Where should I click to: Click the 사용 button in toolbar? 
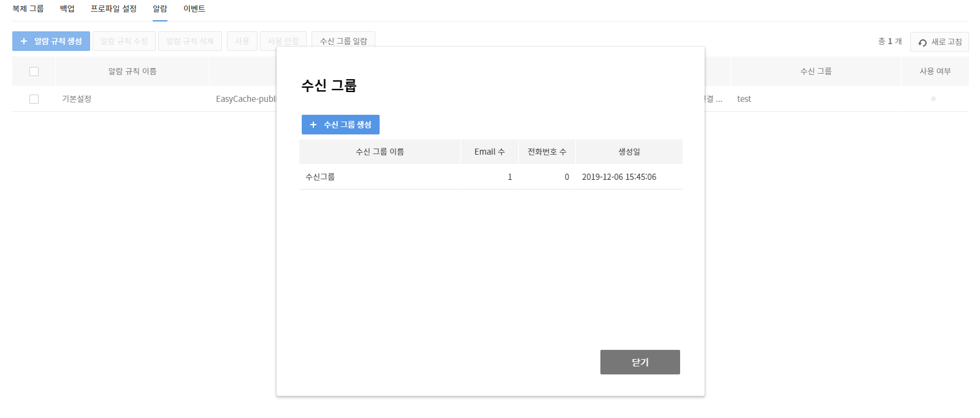click(242, 41)
